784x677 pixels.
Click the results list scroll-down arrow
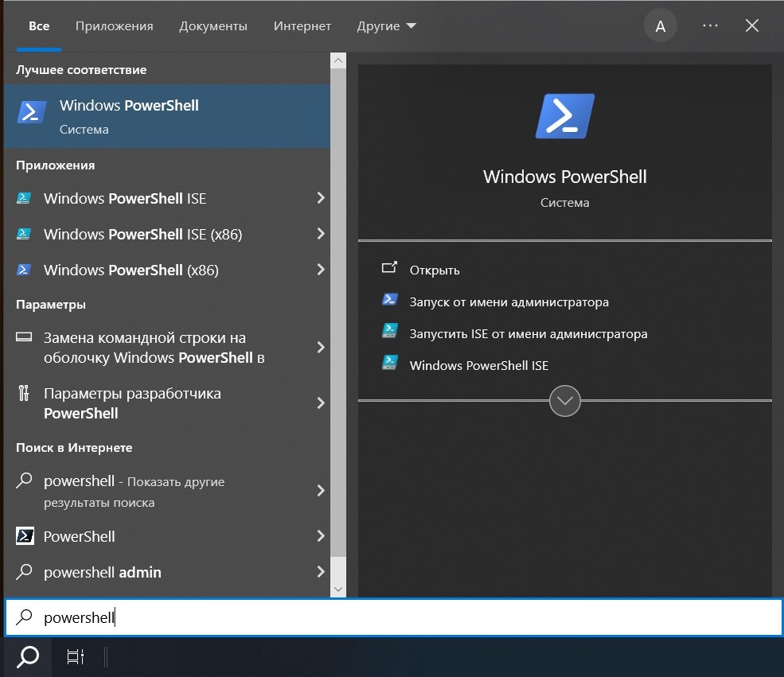tap(338, 589)
